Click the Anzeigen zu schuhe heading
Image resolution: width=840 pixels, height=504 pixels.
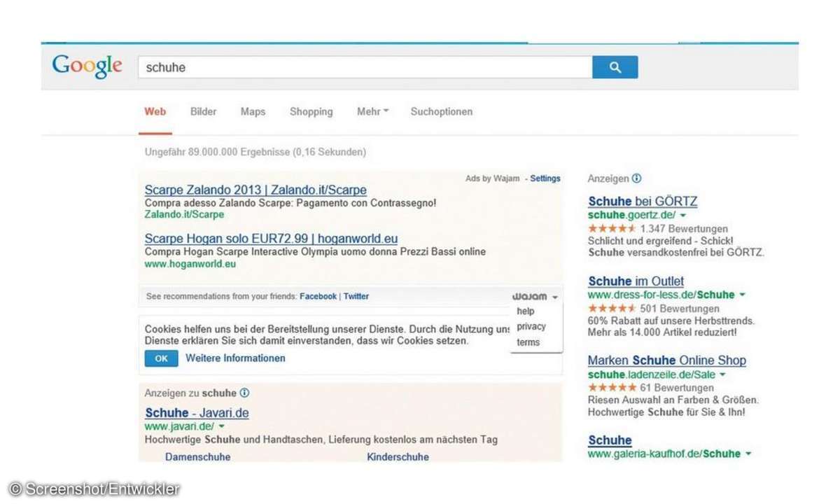(190, 393)
